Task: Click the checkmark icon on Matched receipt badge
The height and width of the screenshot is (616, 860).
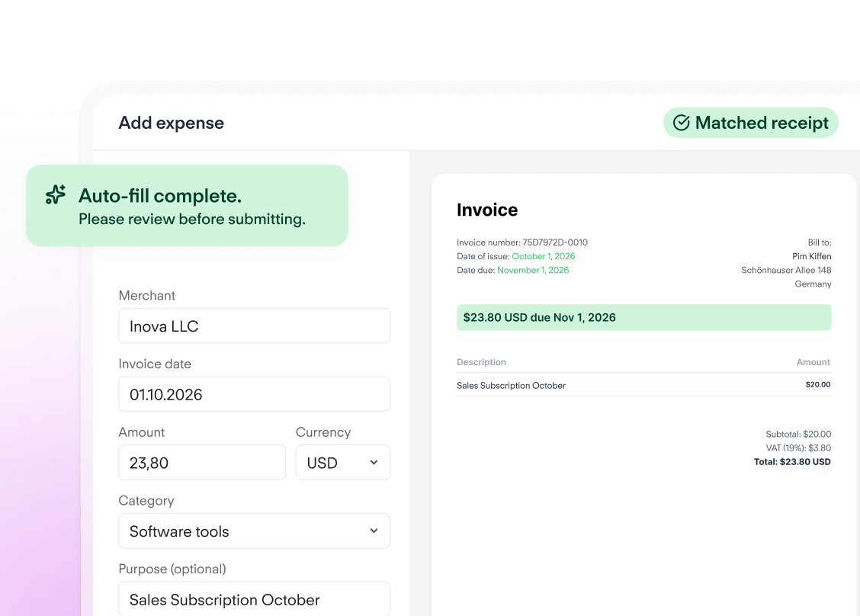Action: (x=681, y=123)
